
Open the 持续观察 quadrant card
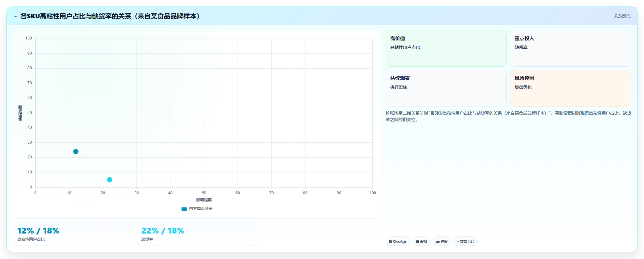click(x=446, y=88)
